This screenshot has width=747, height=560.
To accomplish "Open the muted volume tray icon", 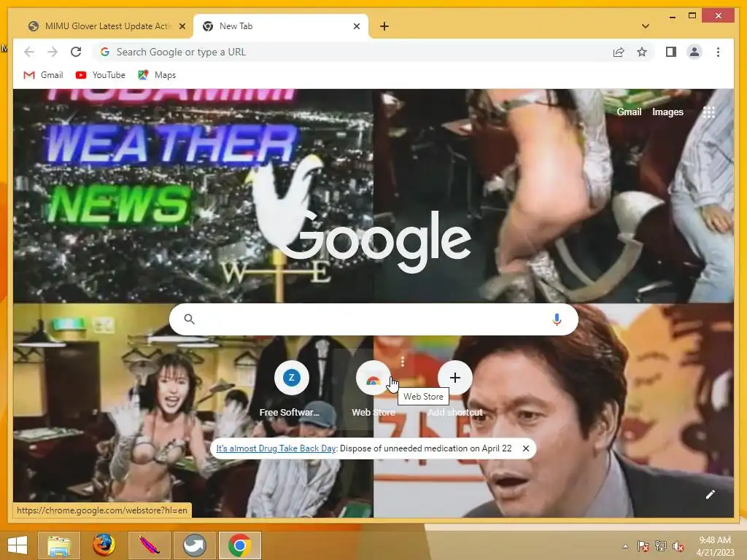I will coord(678,546).
